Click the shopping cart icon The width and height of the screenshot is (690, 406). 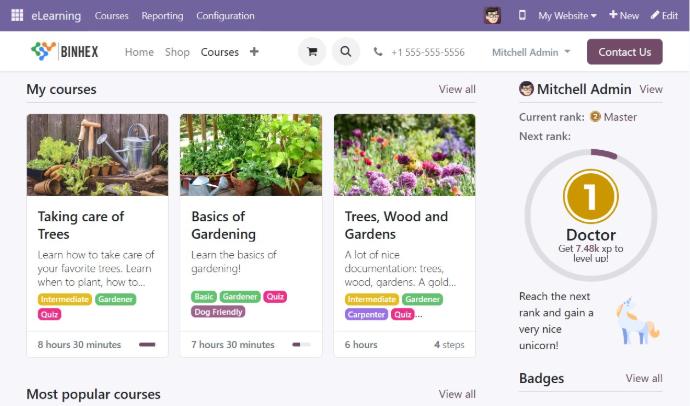(x=312, y=52)
